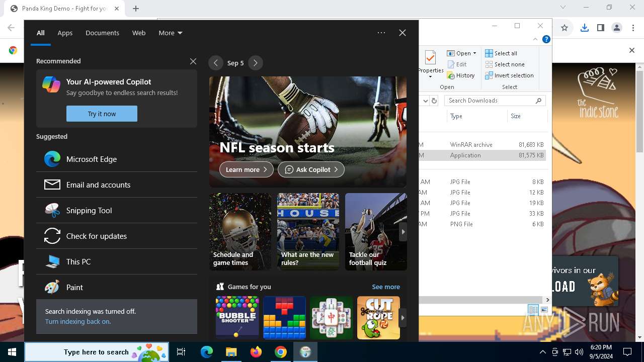Open File Explorer from taskbar

point(231,352)
